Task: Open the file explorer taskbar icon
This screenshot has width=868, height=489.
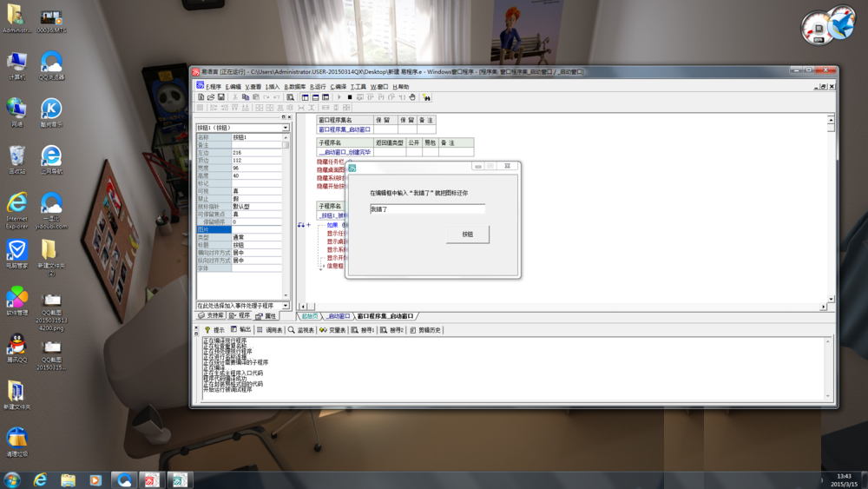Action: pyautogui.click(x=68, y=479)
